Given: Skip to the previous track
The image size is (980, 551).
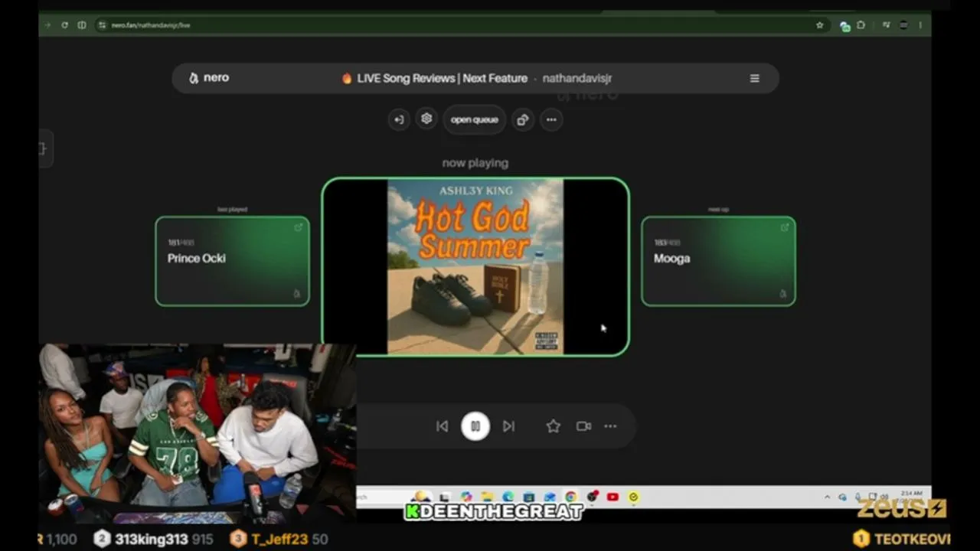Looking at the screenshot, I should [x=442, y=426].
